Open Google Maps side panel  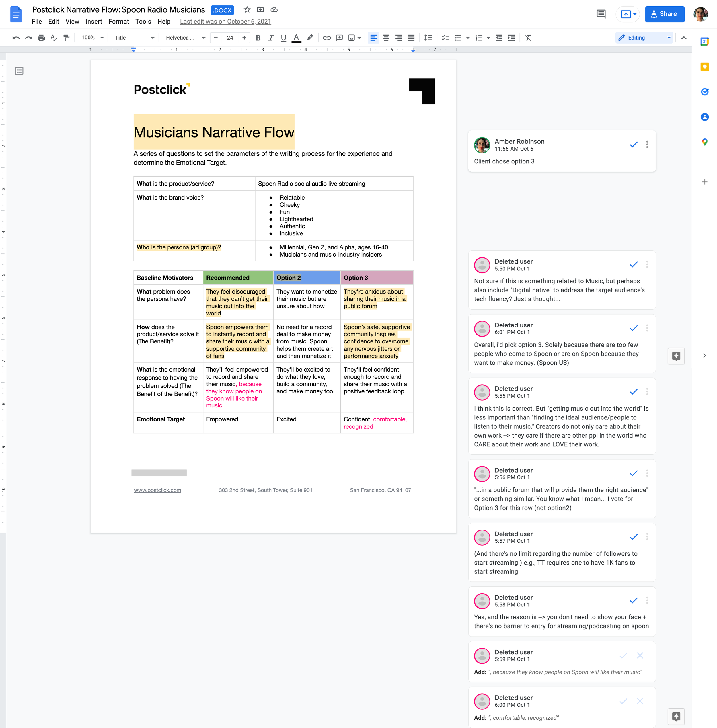click(705, 142)
